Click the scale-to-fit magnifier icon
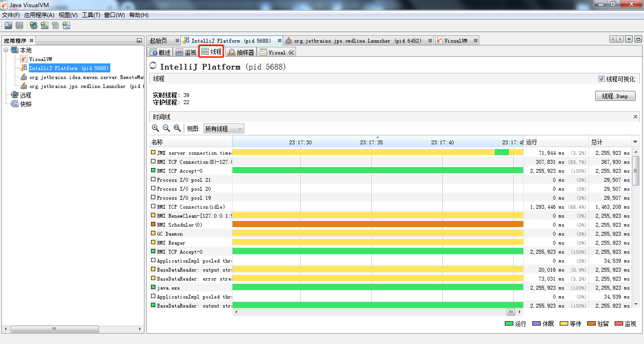This screenshot has width=644, height=344. pos(177,128)
